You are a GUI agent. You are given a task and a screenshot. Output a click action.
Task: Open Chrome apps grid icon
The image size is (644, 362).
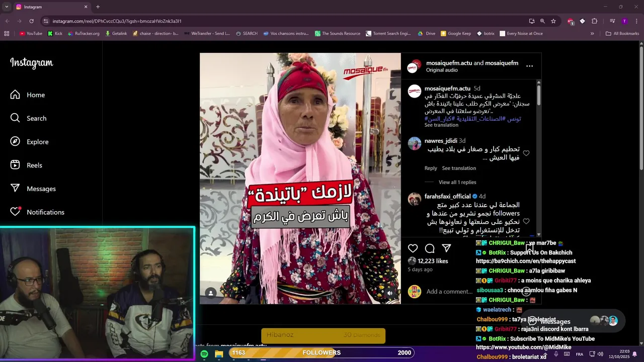click(7, 34)
